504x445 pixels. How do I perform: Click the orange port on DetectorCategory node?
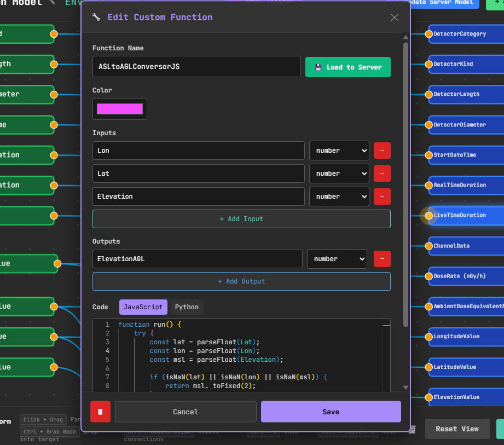[x=429, y=34]
